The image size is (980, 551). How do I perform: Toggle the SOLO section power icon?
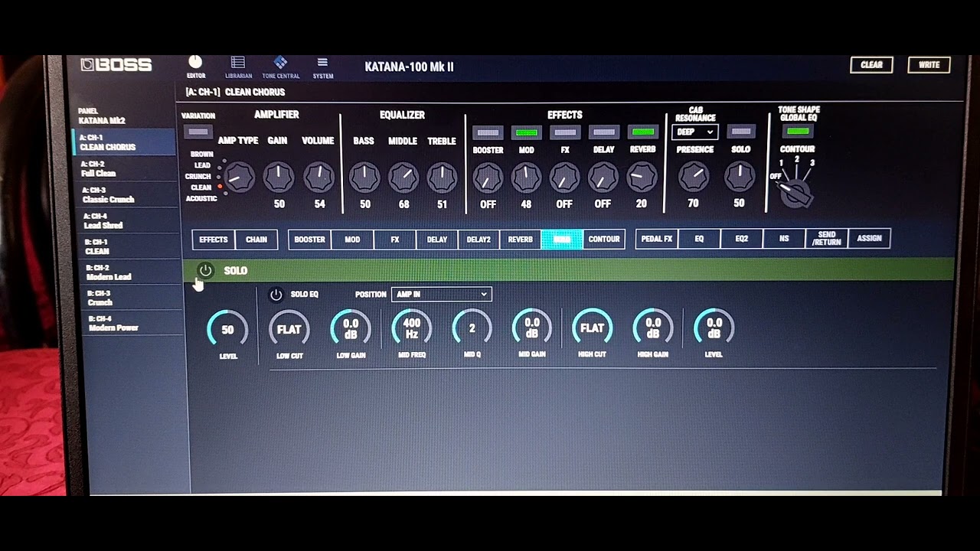pyautogui.click(x=205, y=270)
